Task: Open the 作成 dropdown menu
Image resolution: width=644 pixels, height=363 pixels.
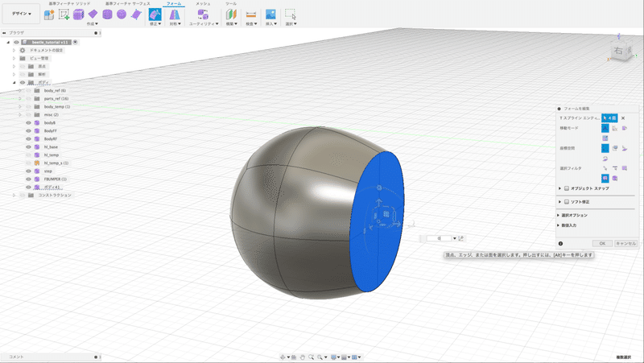Action: click(92, 24)
